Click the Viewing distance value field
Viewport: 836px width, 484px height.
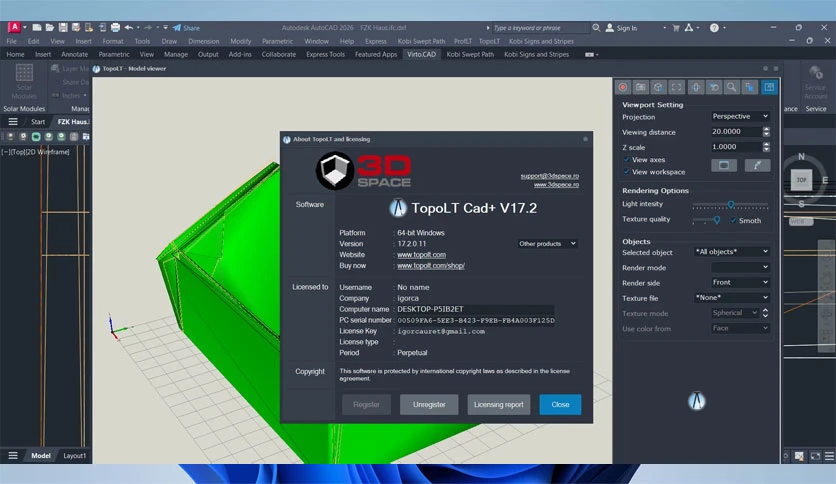tap(736, 131)
